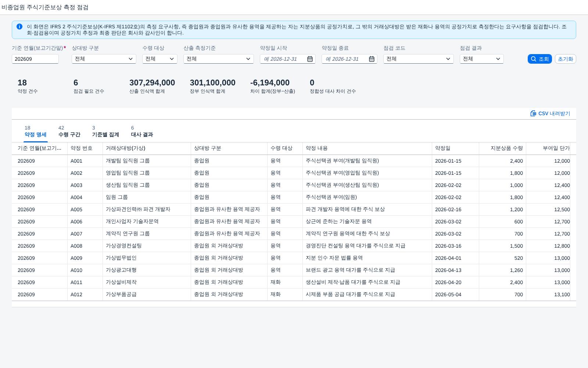
Task: Sort by the 약정 번호 column header
Action: 85,148
